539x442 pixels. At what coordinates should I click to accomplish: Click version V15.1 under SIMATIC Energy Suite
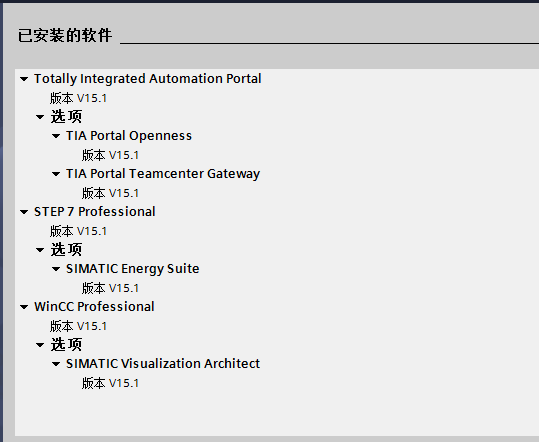[110, 288]
